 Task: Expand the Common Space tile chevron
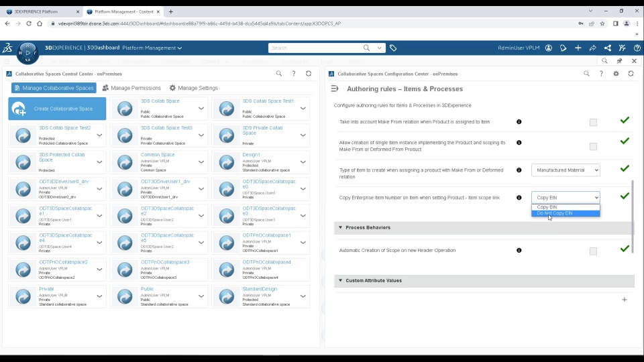(x=201, y=162)
